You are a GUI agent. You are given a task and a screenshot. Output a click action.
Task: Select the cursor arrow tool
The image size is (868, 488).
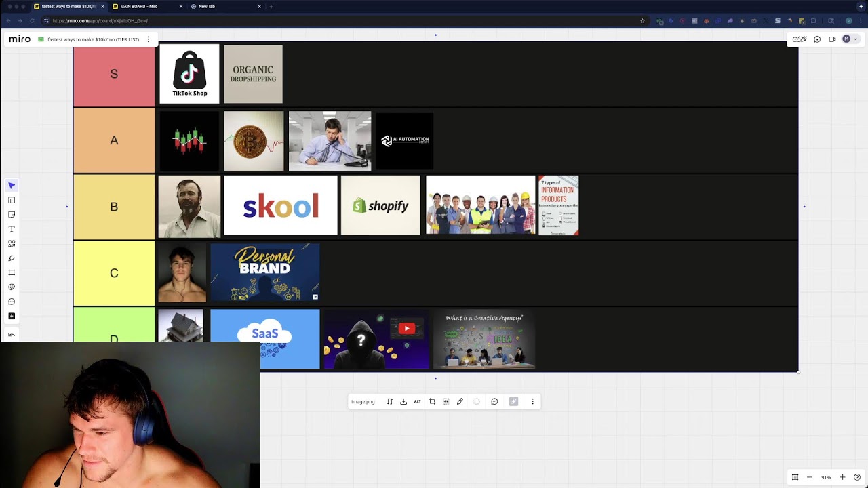12,186
